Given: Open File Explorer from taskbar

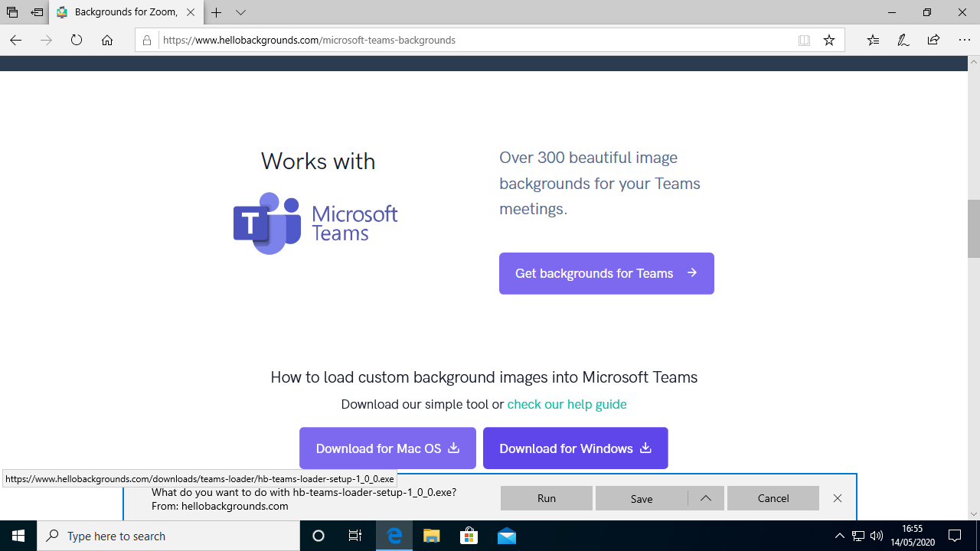Looking at the screenshot, I should (432, 536).
